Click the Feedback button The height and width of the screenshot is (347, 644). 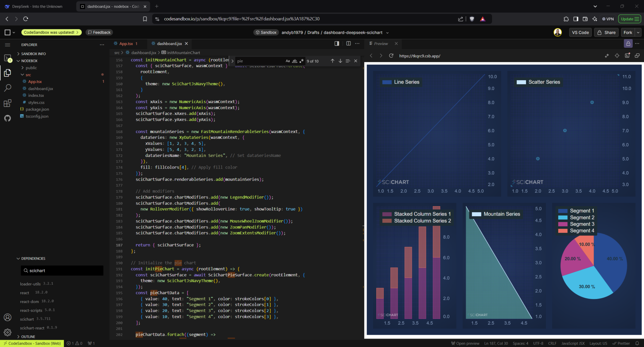click(99, 32)
